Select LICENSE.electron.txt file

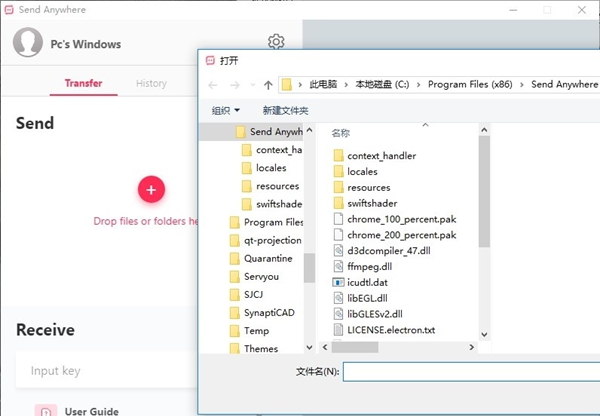click(x=384, y=330)
